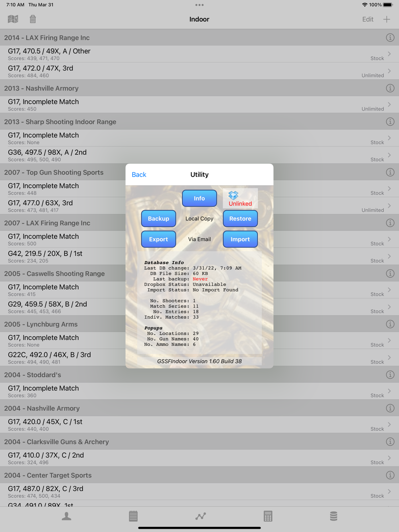Select the 2004 - Stoddard's header
The image size is (399, 532).
[199, 375]
